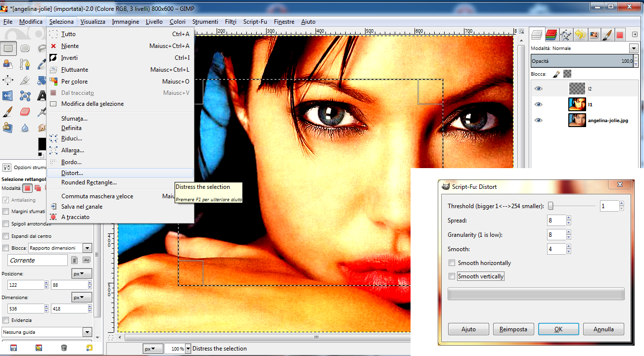Image resolution: width=644 pixels, height=356 pixels.
Task: Open the Undo History dock tab
Action: click(580, 35)
